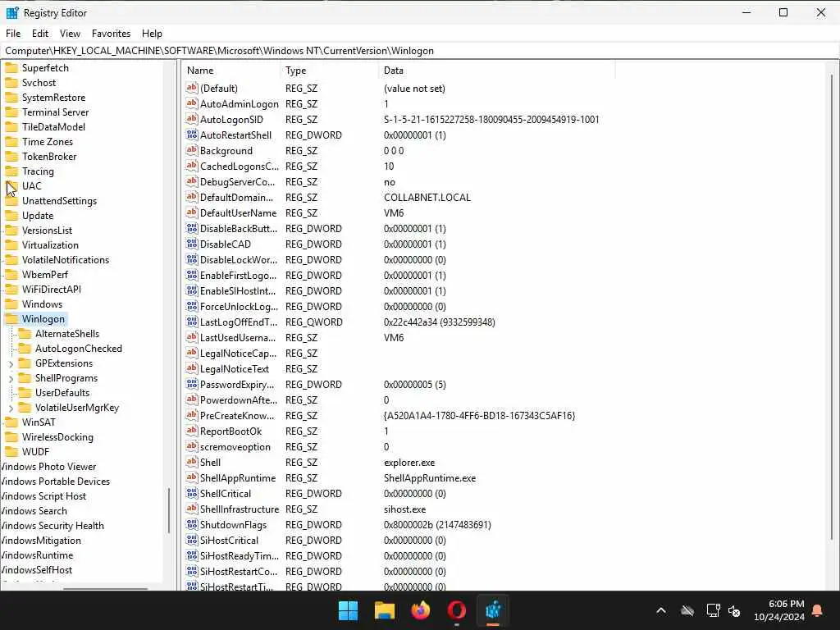Expand the ShellPrograms subkey
Viewport: 840px width, 630px height.
pyautogui.click(x=11, y=379)
